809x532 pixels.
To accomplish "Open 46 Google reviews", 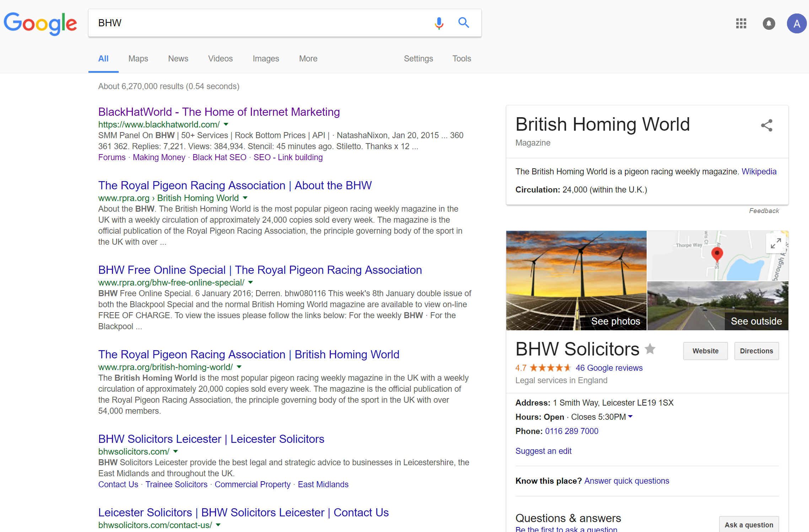I will (x=609, y=368).
